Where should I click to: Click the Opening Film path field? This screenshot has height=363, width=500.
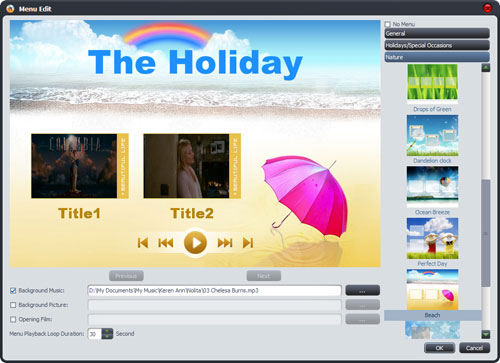pyautogui.click(x=214, y=319)
